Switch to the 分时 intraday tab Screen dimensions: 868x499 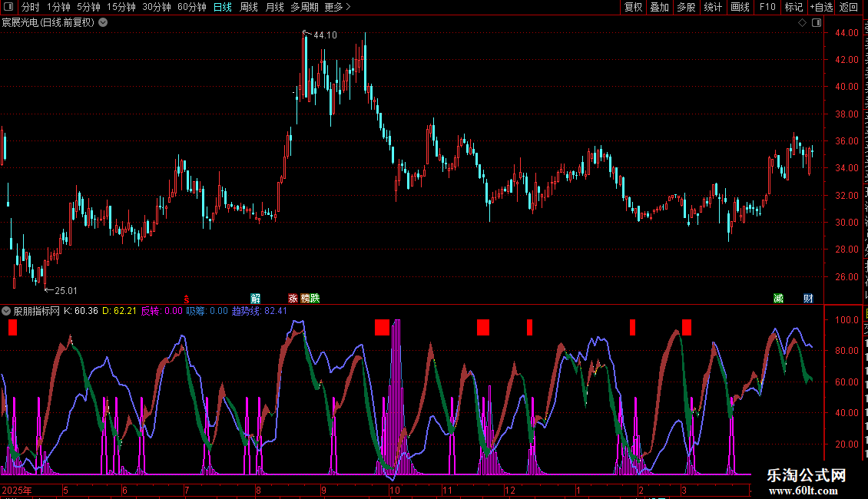coord(31,7)
